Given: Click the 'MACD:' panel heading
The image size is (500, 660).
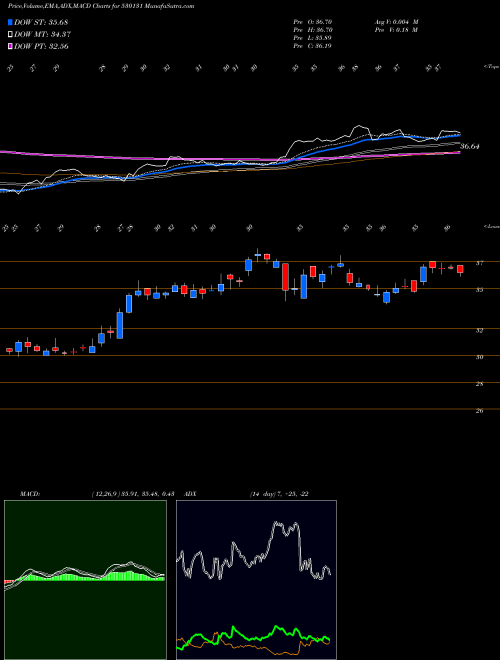Looking at the screenshot, I should (30, 494).
